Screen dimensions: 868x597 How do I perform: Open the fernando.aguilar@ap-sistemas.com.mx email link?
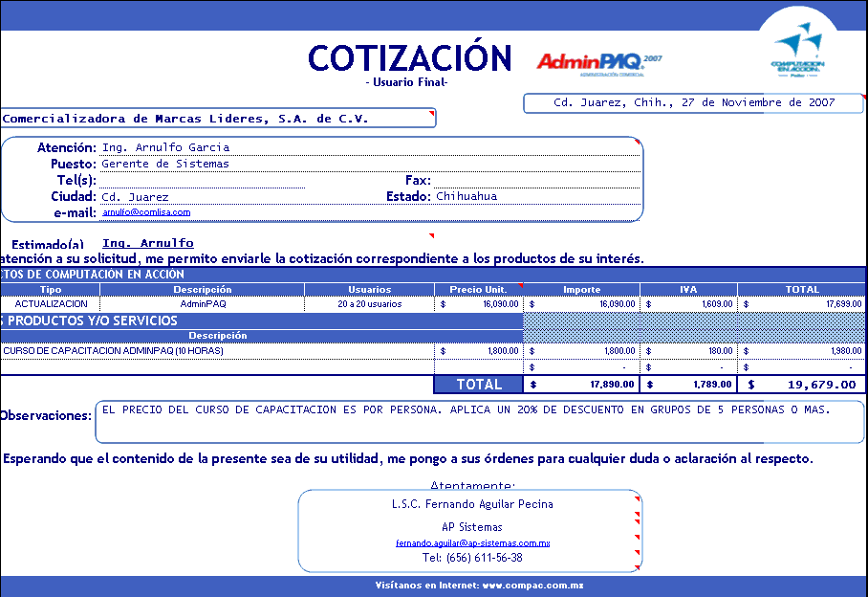point(472,543)
